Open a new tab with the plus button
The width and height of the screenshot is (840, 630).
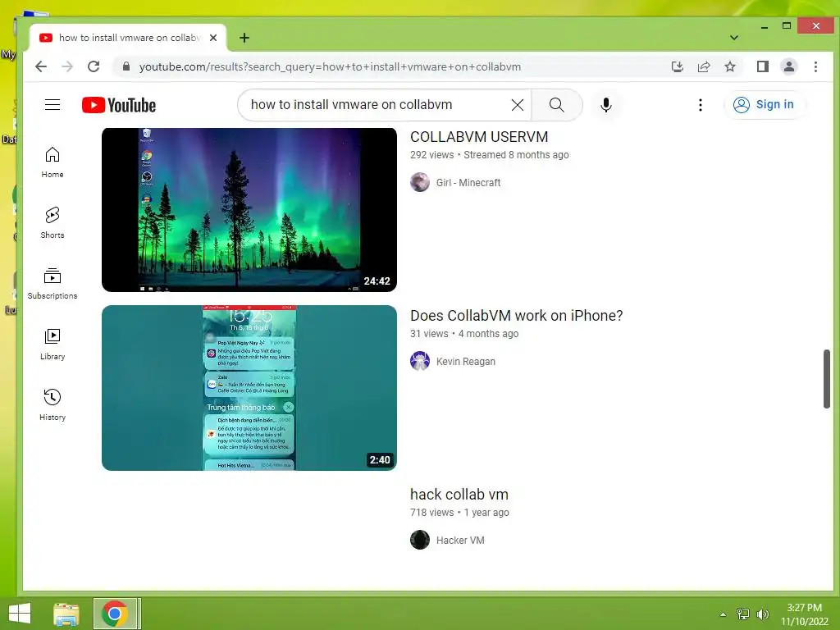pyautogui.click(x=244, y=38)
